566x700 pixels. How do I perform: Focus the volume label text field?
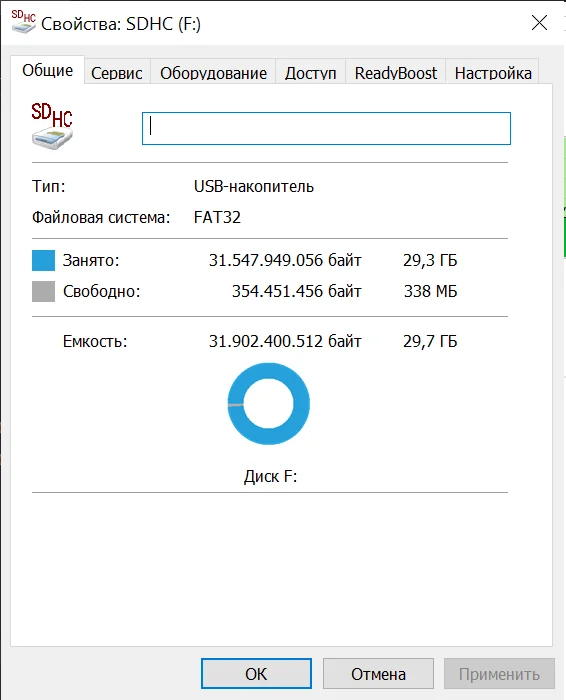pyautogui.click(x=326, y=129)
